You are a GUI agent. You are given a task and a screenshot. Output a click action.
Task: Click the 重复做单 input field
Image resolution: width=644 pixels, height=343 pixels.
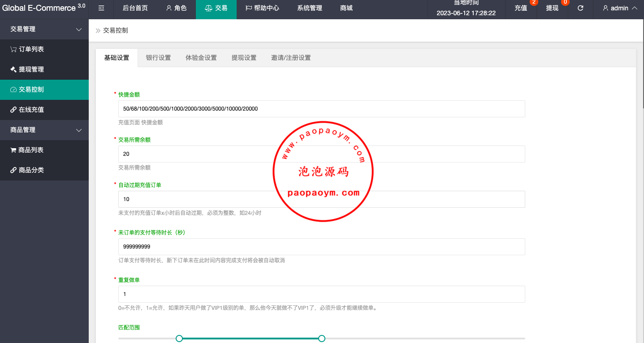pos(321,294)
